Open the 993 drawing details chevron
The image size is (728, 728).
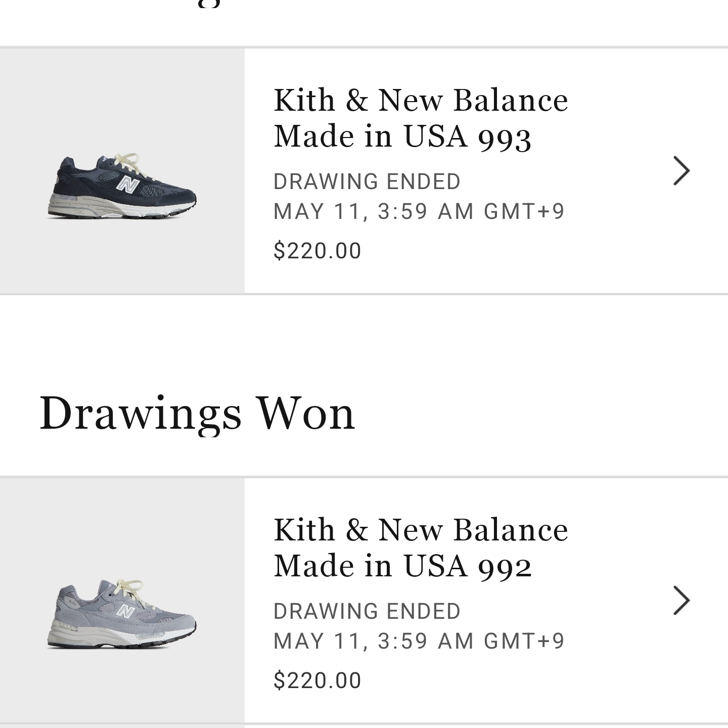pos(681,171)
